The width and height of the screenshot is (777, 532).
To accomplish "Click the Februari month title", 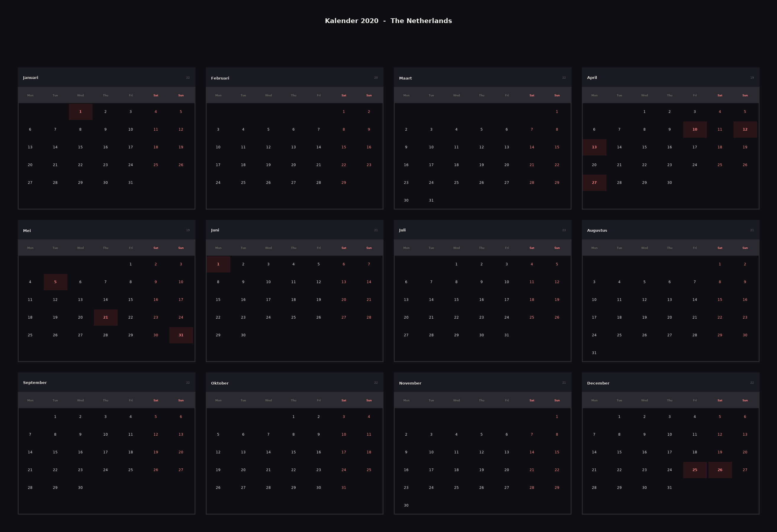I will click(220, 78).
